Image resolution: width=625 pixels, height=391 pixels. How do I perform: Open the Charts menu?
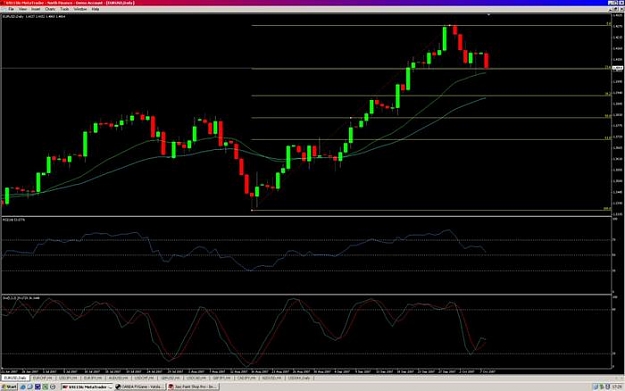click(x=50, y=9)
